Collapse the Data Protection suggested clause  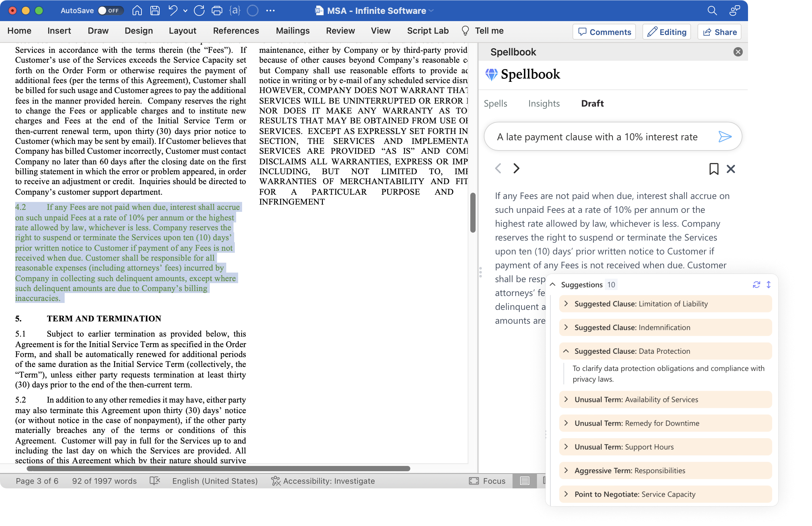tap(566, 351)
